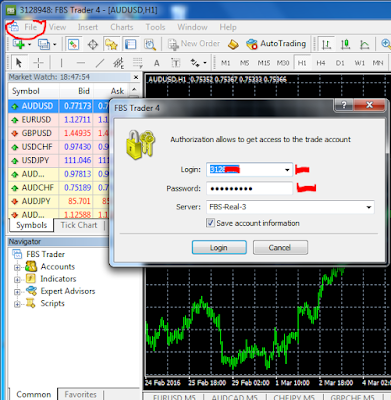The width and height of the screenshot is (391, 400).
Task: Switch to candlestick chart icon
Action: (x=345, y=44)
